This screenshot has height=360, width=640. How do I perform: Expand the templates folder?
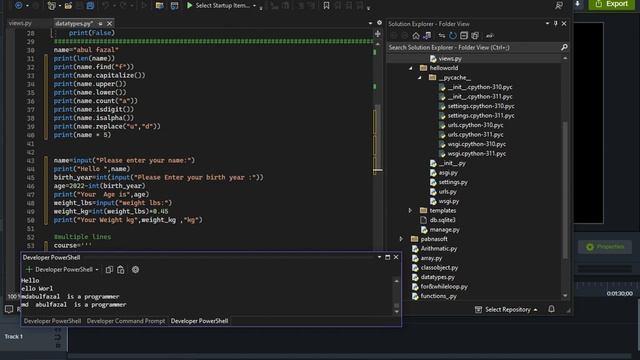point(410,211)
